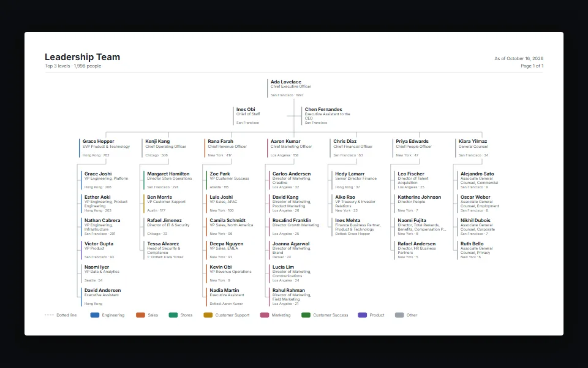Click the Joanna Agarwal card
Screen dimensions: 588x368
coord(295,250)
